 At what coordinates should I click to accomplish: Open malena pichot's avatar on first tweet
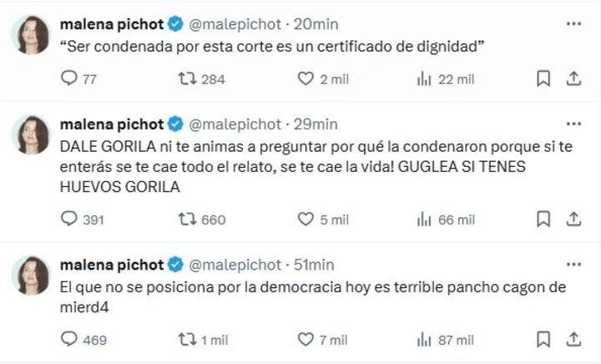click(31, 34)
